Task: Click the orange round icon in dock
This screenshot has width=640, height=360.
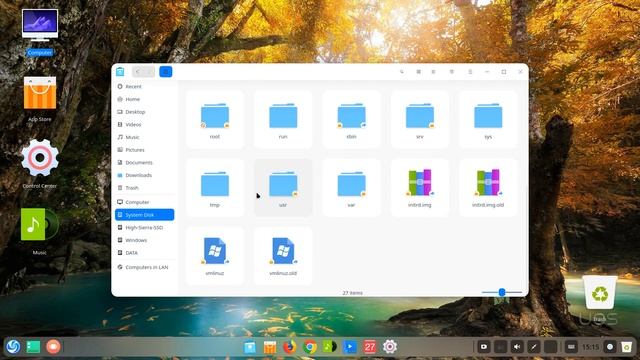Action: pos(53,347)
